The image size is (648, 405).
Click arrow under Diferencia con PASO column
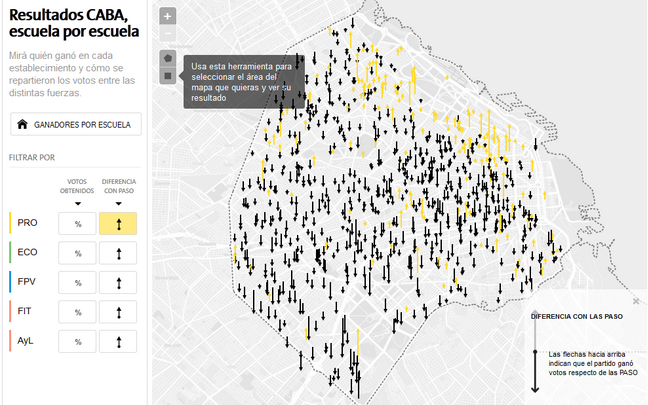click(x=119, y=203)
